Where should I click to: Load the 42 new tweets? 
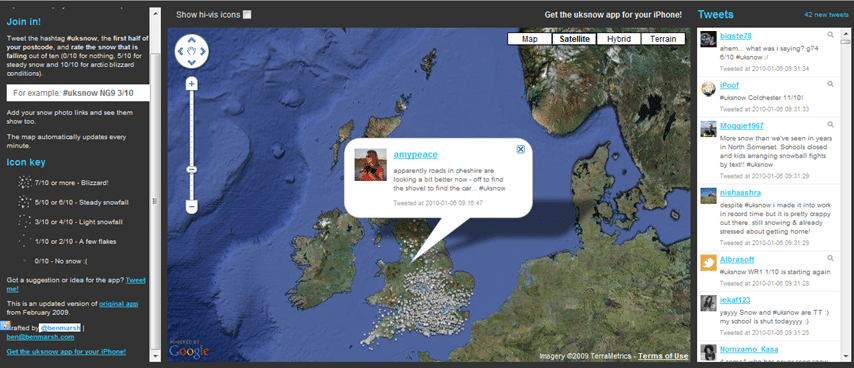click(826, 15)
